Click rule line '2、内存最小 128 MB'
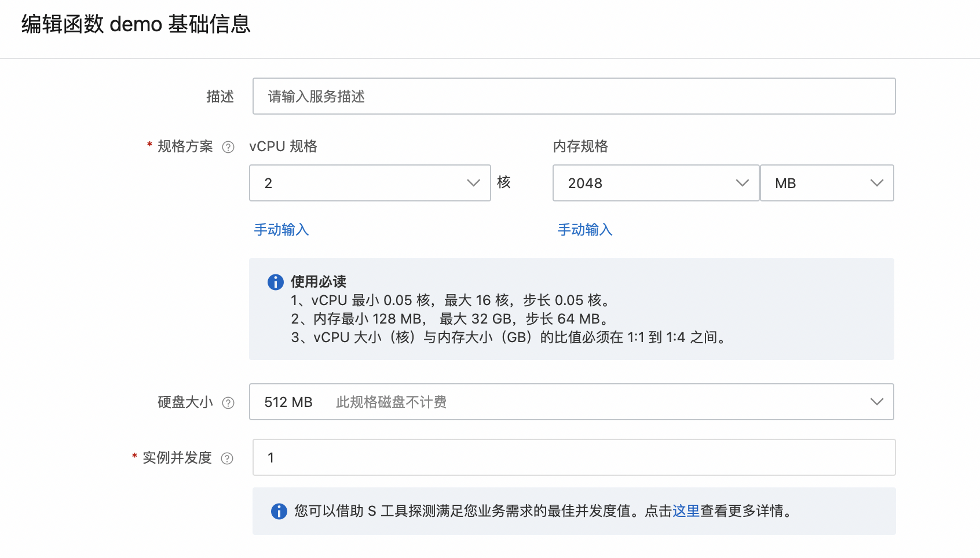 tap(449, 319)
